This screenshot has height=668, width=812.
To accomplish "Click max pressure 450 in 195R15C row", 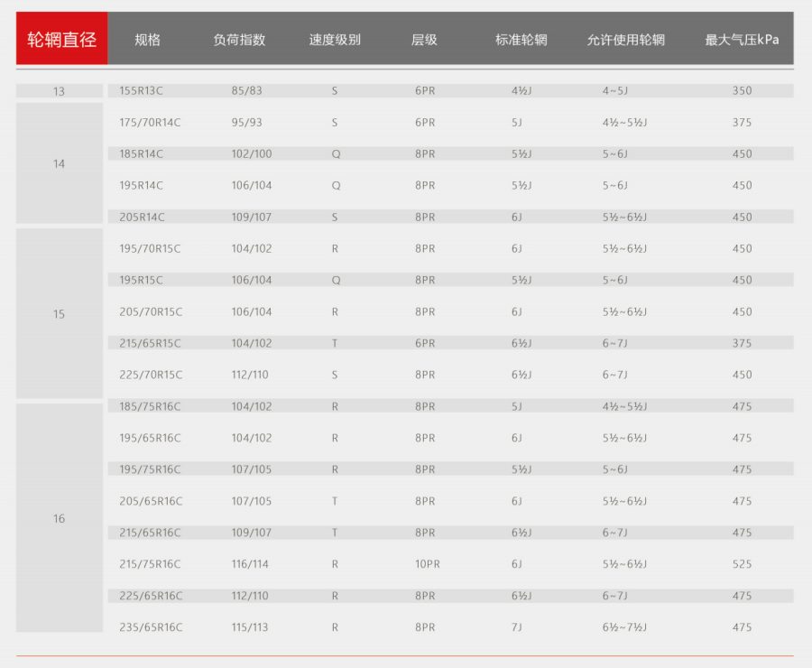I will [x=743, y=281].
